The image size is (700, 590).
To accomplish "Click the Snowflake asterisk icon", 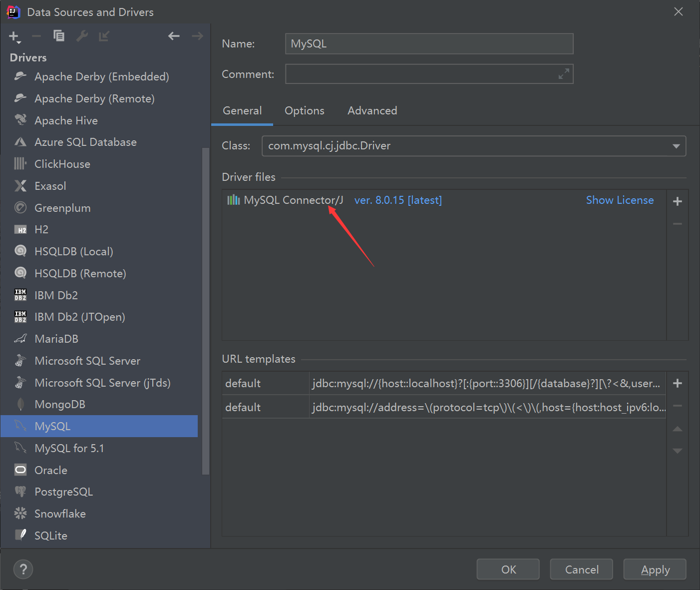I will tap(20, 513).
